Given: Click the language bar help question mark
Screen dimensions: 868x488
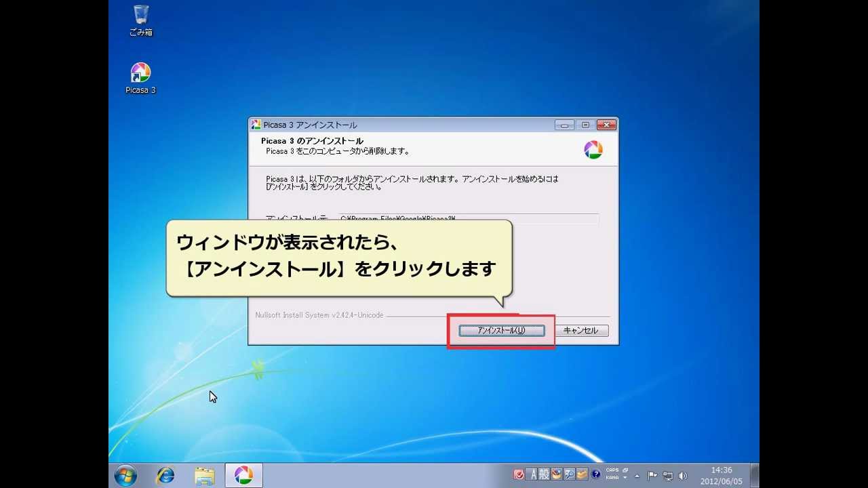Looking at the screenshot, I should 596,474.
